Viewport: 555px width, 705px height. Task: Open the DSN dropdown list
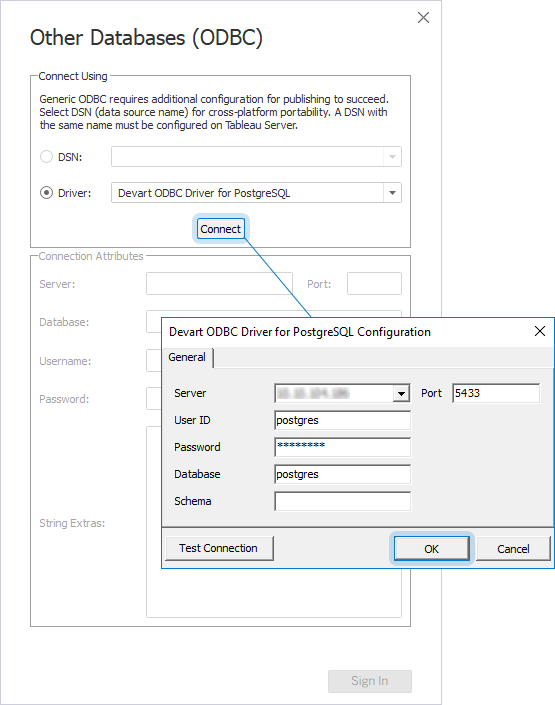[x=392, y=157]
